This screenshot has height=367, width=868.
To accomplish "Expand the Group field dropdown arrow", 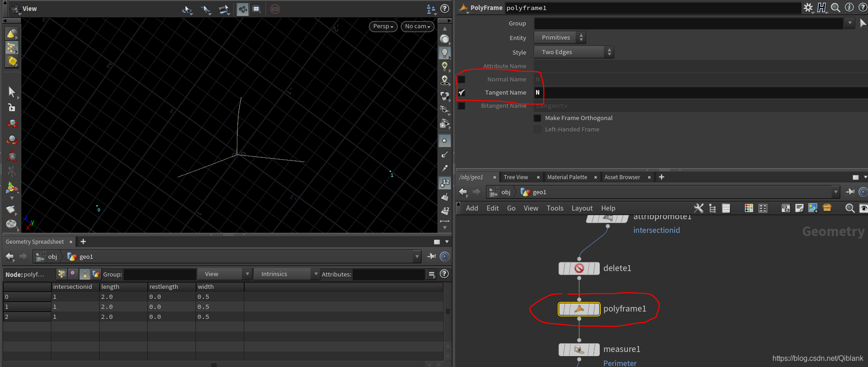I will (849, 23).
